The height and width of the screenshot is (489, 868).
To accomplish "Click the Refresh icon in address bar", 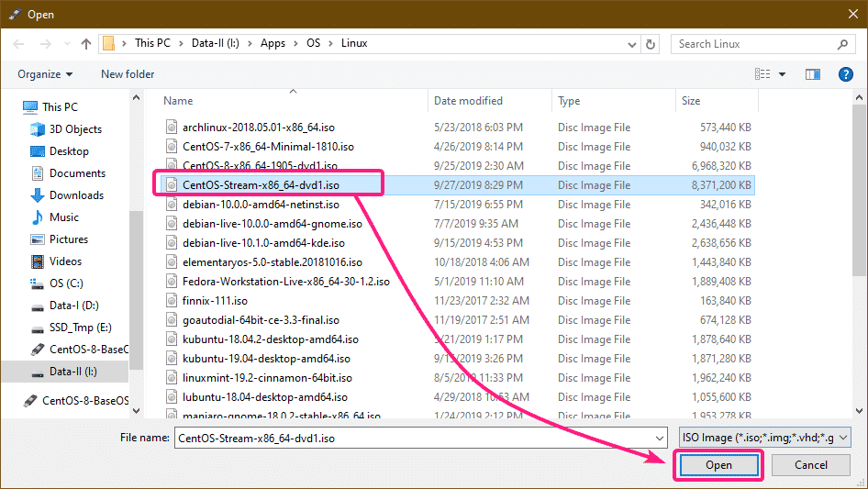I will 651,44.
